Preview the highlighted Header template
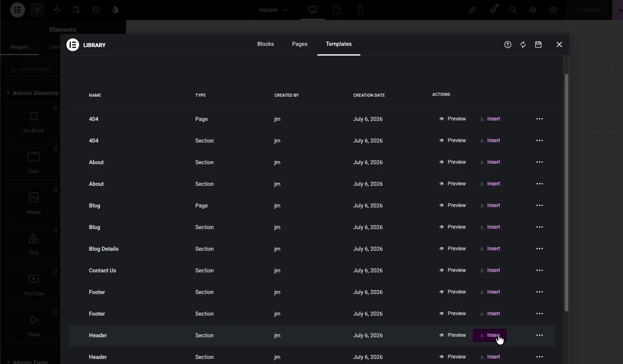The image size is (623, 364). pyautogui.click(x=453, y=335)
